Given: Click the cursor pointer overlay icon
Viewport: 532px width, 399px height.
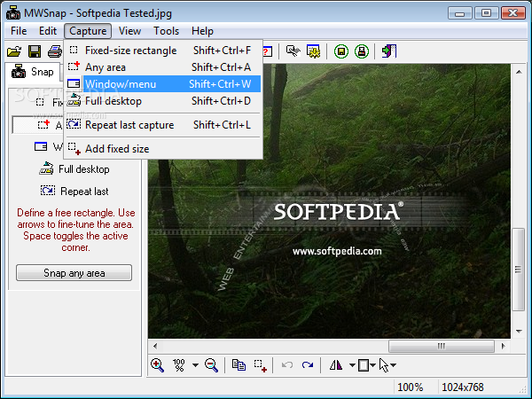Looking at the screenshot, I should 384,365.
